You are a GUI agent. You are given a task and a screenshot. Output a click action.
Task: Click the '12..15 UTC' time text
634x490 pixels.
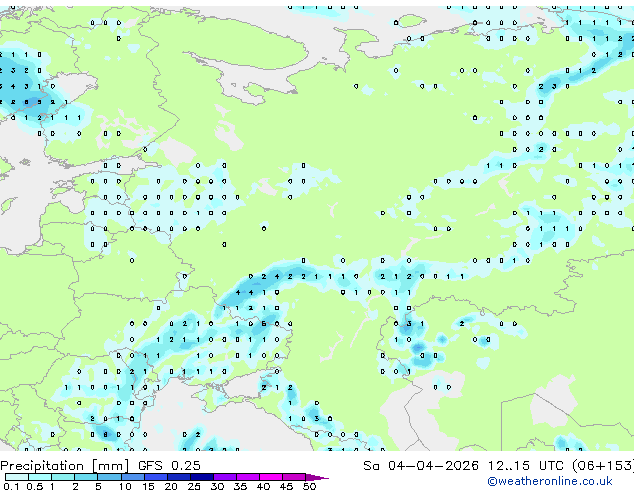point(525,466)
